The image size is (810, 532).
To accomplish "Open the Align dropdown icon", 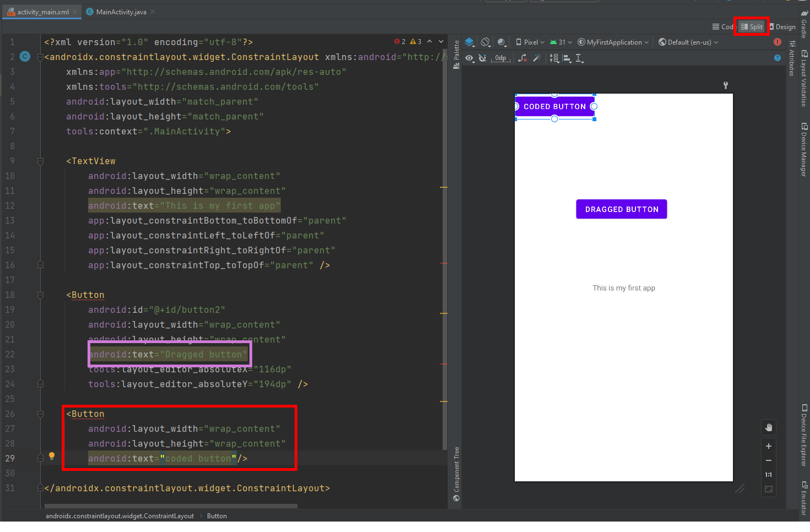I will pyautogui.click(x=567, y=58).
